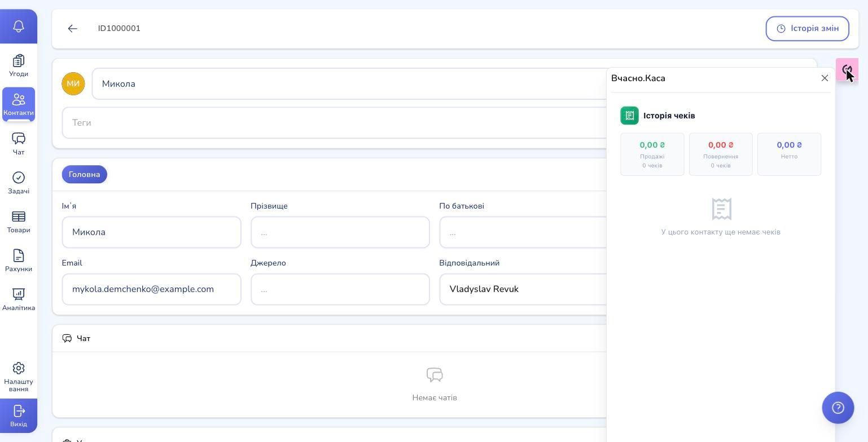Click the Теги input field
This screenshot has height=442, width=868.
[x=334, y=122]
